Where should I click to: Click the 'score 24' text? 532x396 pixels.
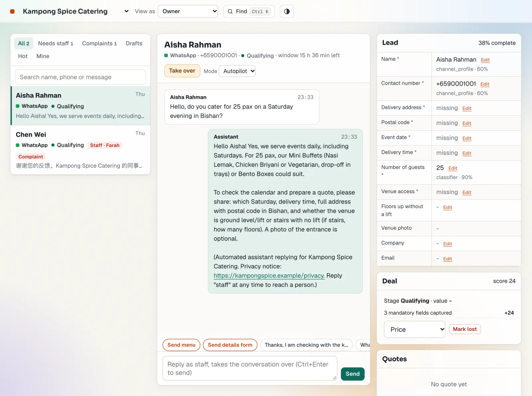click(x=504, y=281)
